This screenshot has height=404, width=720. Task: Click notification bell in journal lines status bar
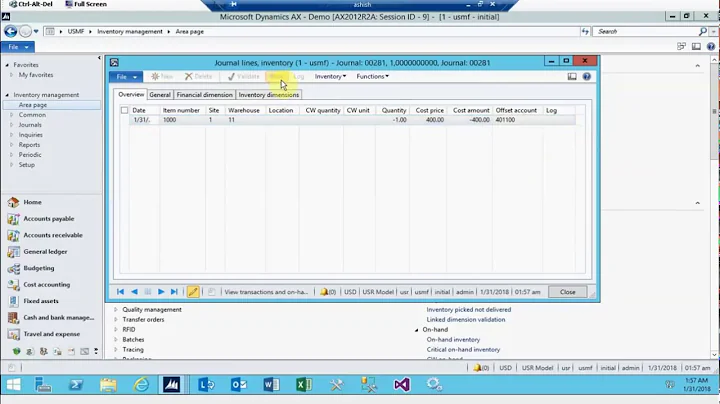tap(327, 292)
